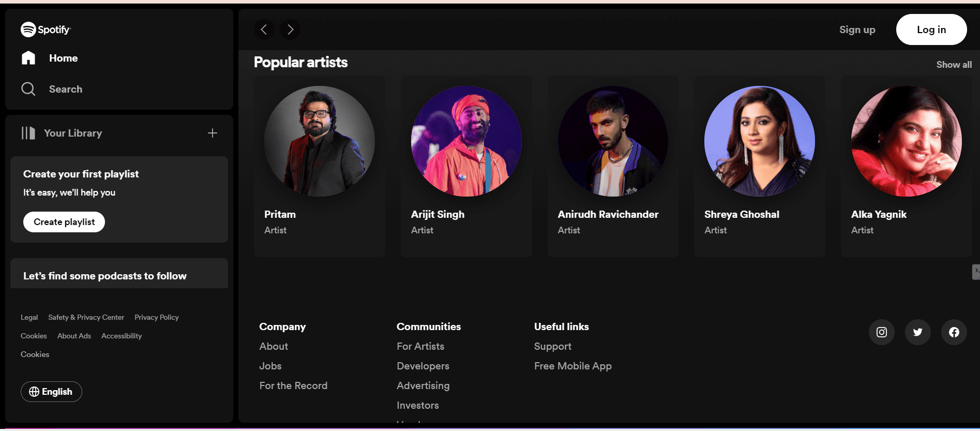Open the English language selector
Screen dimensions: 980x431
point(51,392)
